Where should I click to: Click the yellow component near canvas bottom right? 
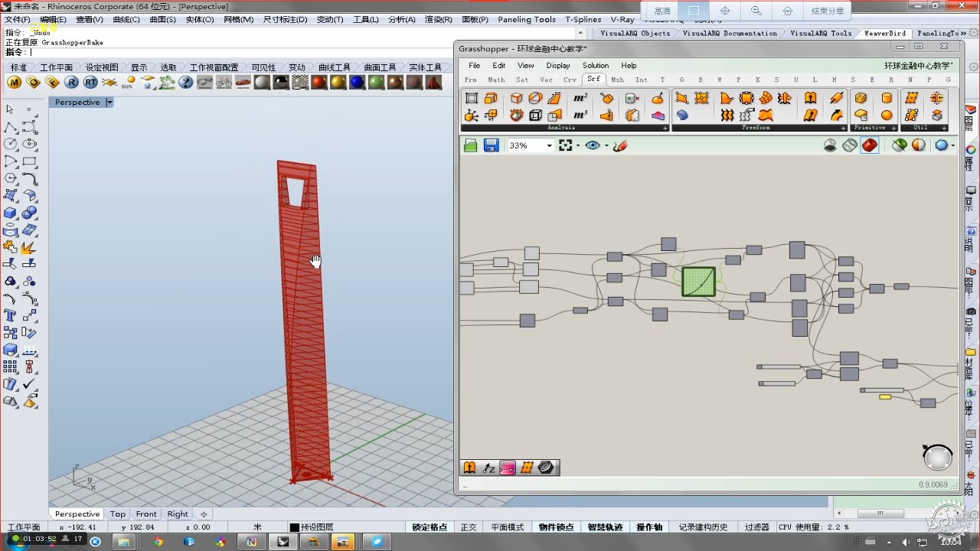coord(885,396)
